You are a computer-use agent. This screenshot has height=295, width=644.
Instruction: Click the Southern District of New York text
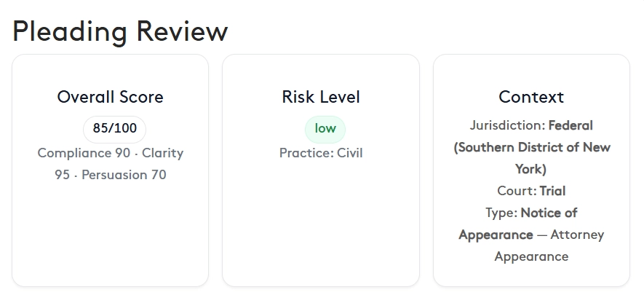pyautogui.click(x=532, y=147)
